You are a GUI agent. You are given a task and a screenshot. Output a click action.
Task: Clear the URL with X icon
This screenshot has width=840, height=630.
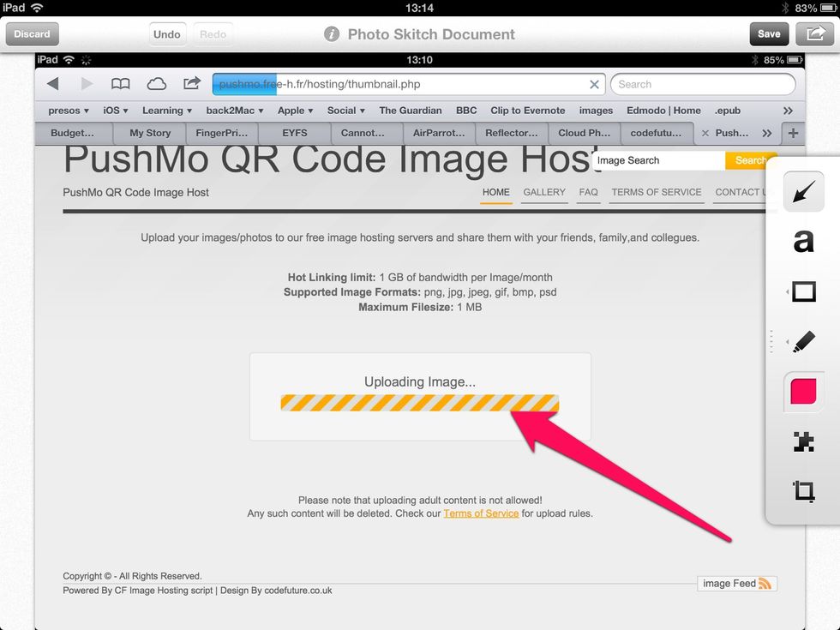594,85
